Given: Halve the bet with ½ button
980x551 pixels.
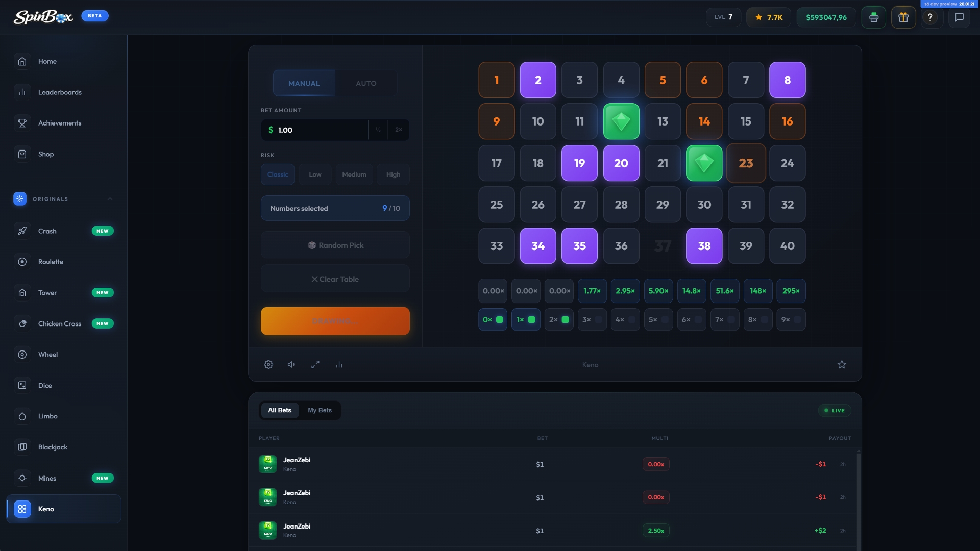Looking at the screenshot, I should (x=378, y=130).
